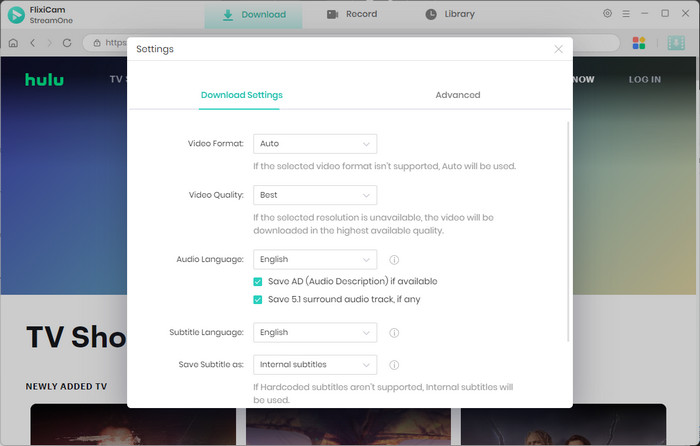Open the Subtitle Language dropdown

[x=314, y=333]
